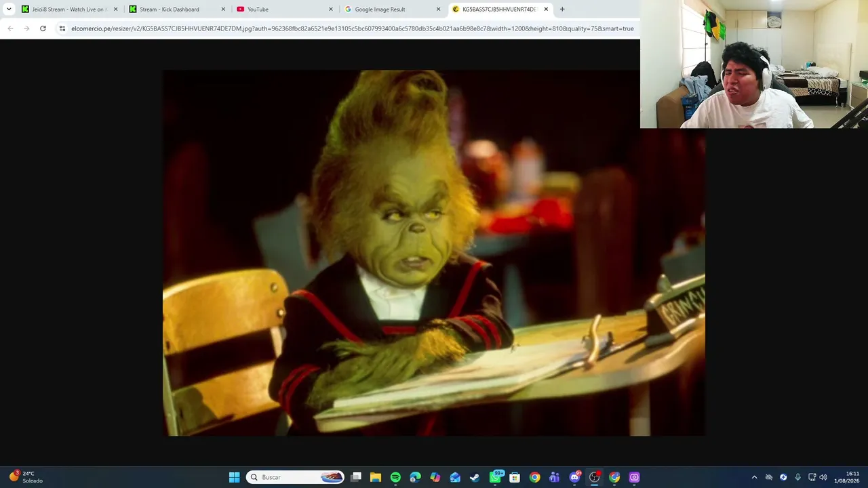Focus the address bar with elcomercio.pe URL
This screenshot has width=868, height=488.
(353, 28)
